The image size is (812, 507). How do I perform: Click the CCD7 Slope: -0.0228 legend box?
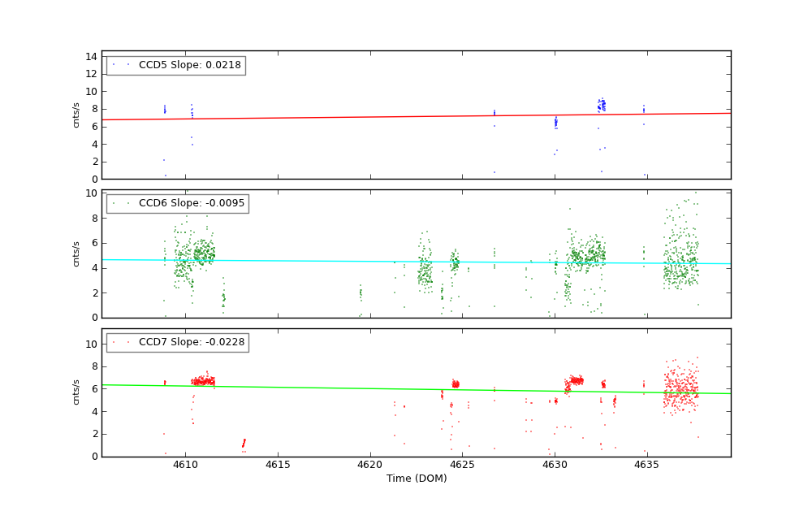coord(177,343)
